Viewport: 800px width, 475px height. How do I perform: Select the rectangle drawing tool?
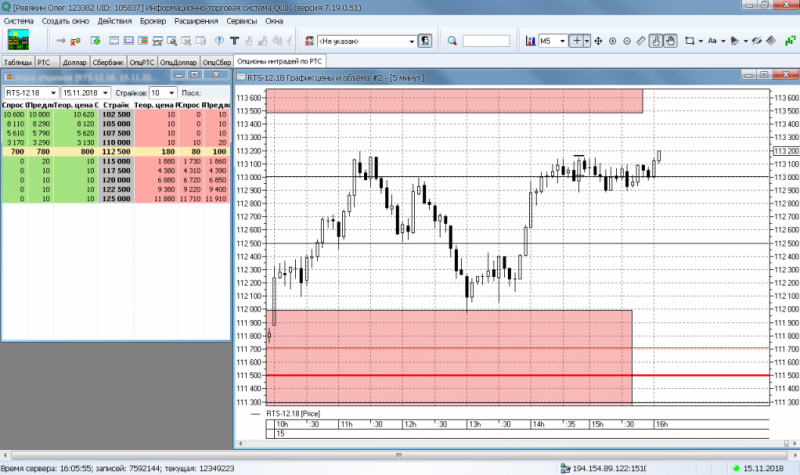(x=690, y=41)
